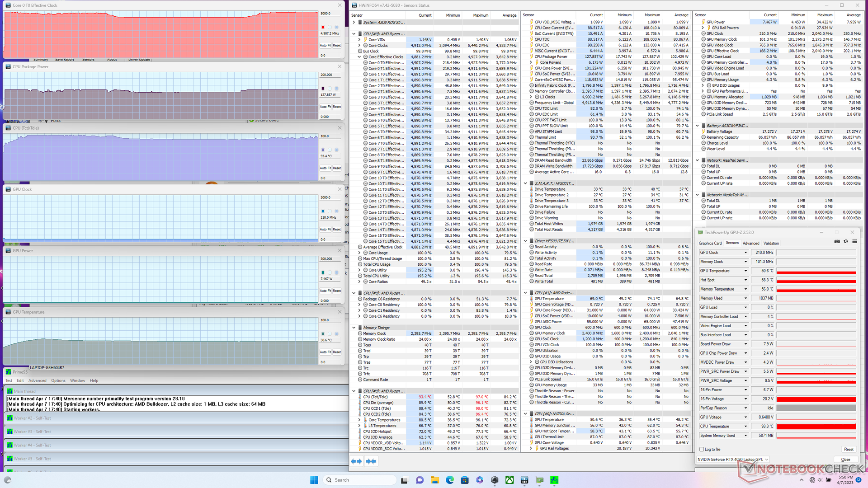
Task: Click Reset button in GPU-Z sensors
Action: pos(849,449)
